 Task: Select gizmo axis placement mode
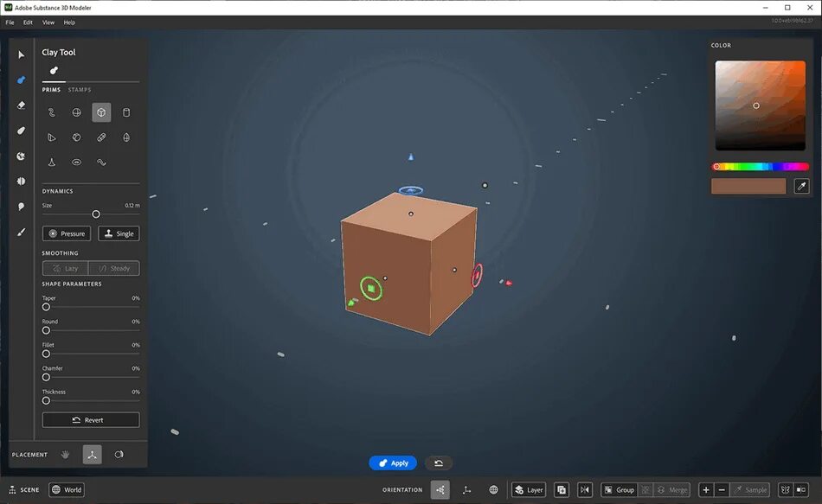(93, 455)
